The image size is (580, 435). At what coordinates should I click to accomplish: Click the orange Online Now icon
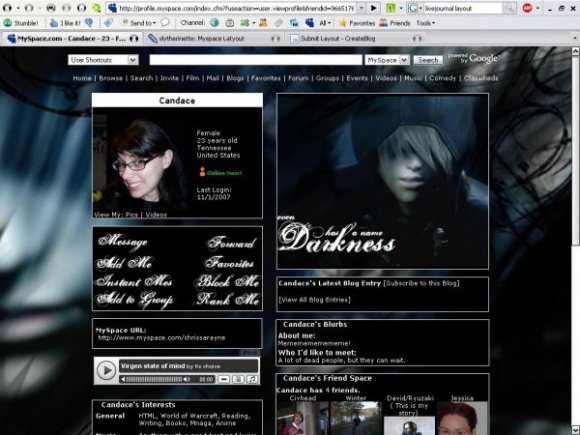pyautogui.click(x=202, y=172)
